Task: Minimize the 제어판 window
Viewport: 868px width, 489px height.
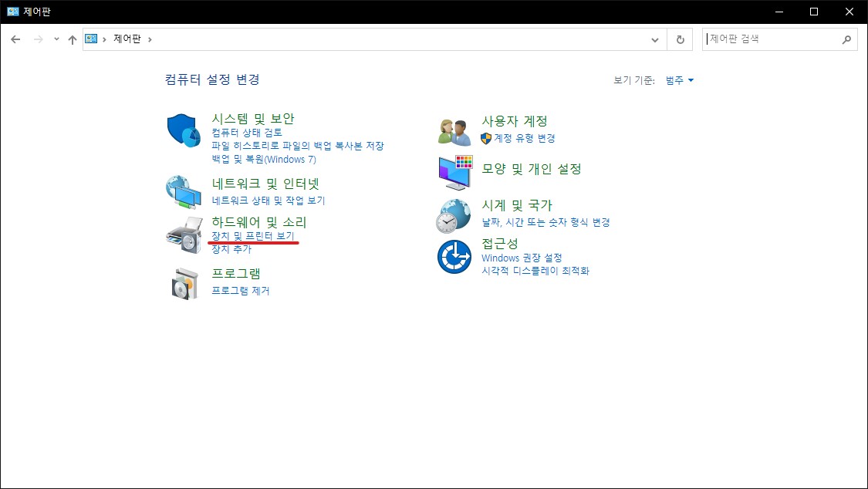Action: click(x=778, y=12)
